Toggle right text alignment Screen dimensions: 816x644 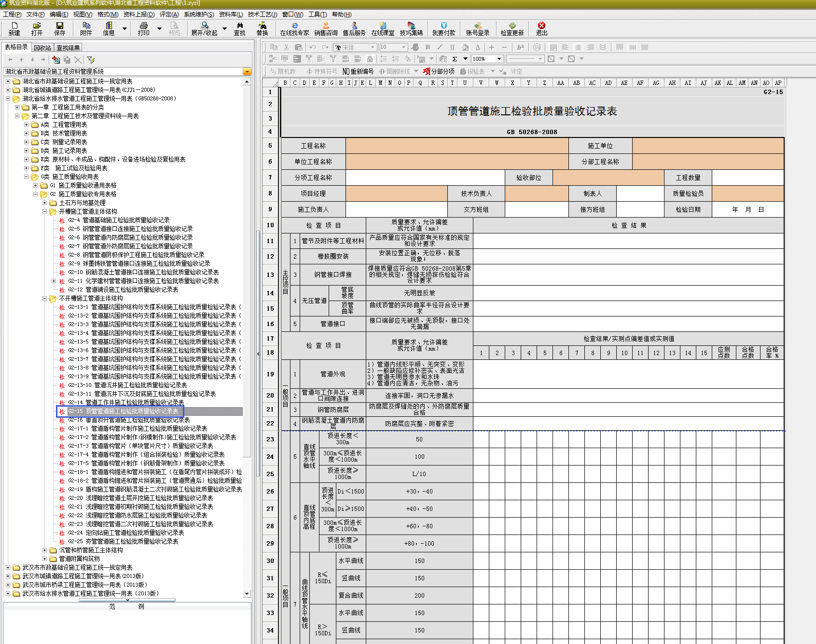pos(591,47)
